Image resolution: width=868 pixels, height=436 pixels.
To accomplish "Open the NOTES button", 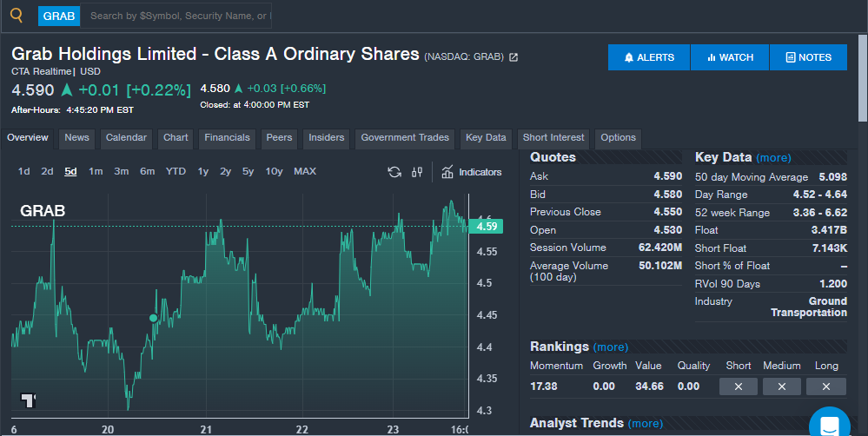I will [808, 57].
